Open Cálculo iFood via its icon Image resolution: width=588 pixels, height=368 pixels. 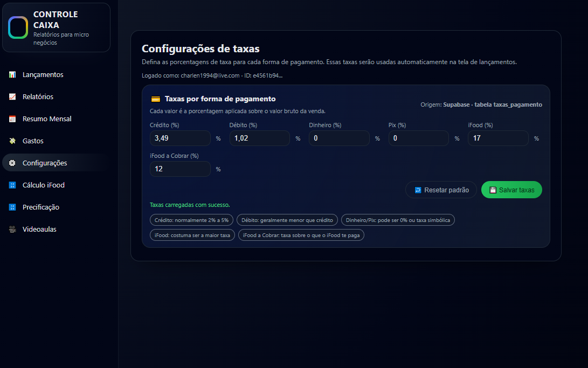tap(11, 185)
